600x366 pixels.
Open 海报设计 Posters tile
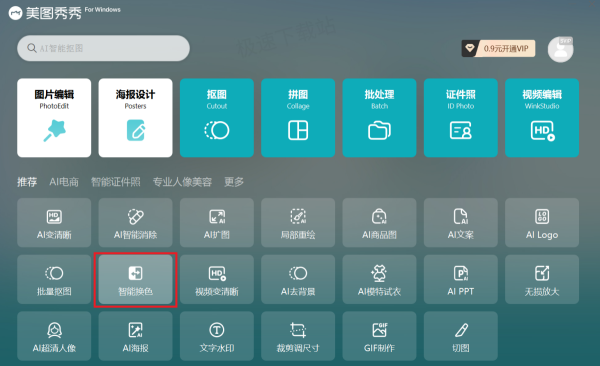pyautogui.click(x=135, y=118)
